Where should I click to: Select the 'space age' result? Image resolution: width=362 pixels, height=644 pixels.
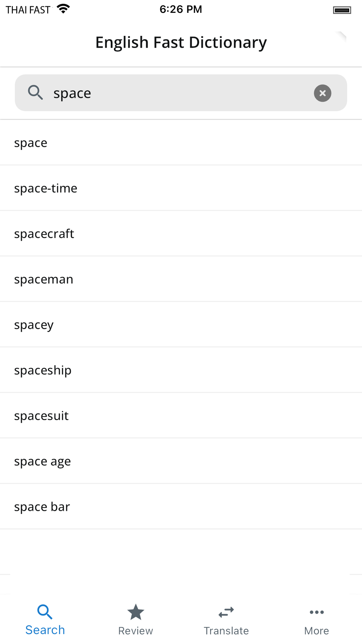click(42, 461)
